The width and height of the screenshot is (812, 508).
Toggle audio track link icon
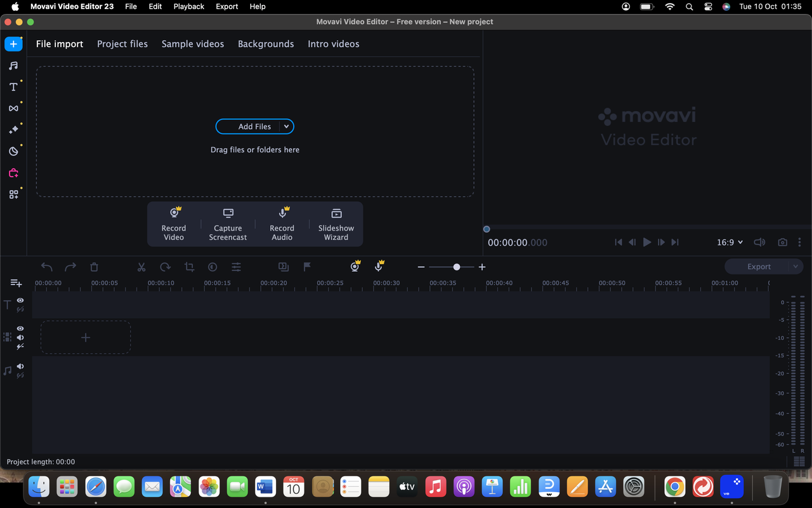[x=20, y=375]
